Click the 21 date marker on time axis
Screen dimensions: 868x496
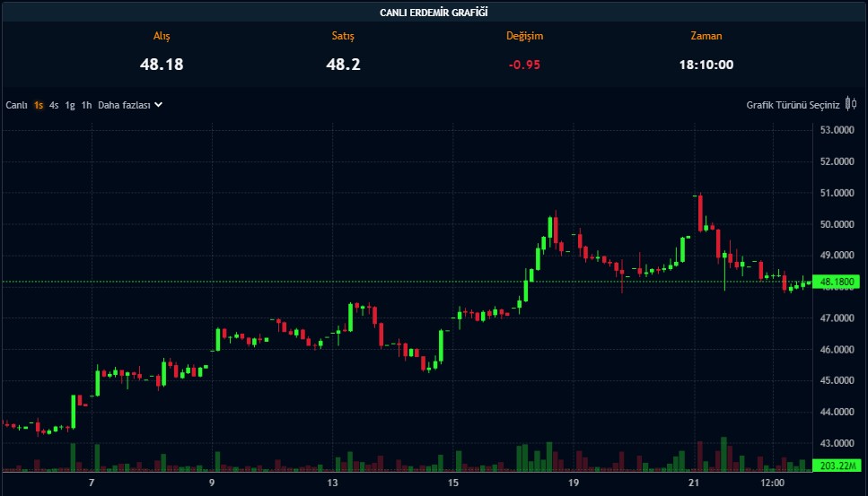pyautogui.click(x=693, y=483)
